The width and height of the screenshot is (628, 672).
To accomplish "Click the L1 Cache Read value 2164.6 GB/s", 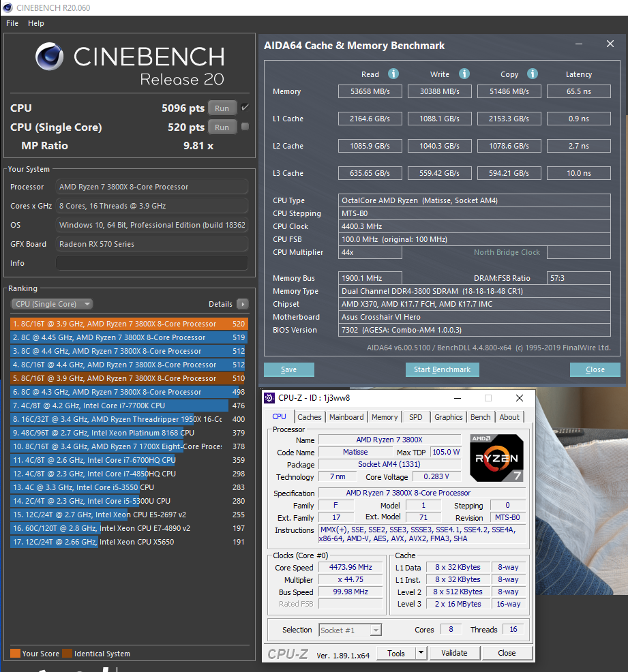I will coord(370,119).
